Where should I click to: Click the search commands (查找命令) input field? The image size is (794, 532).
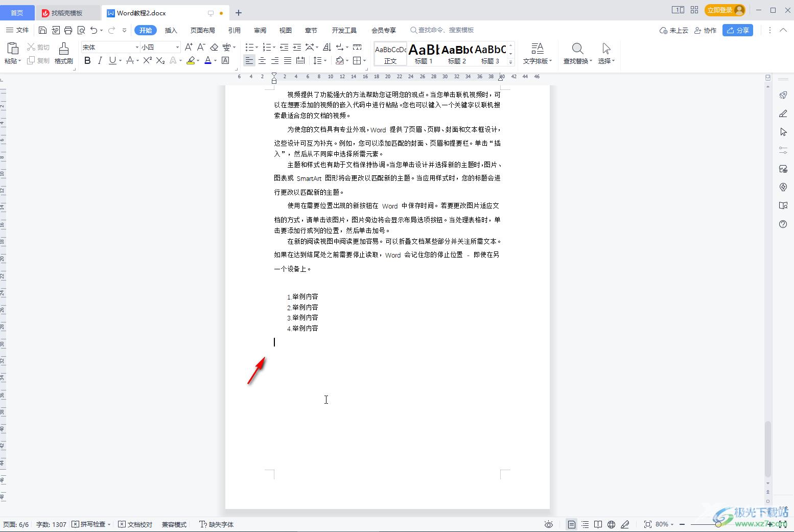442,30
